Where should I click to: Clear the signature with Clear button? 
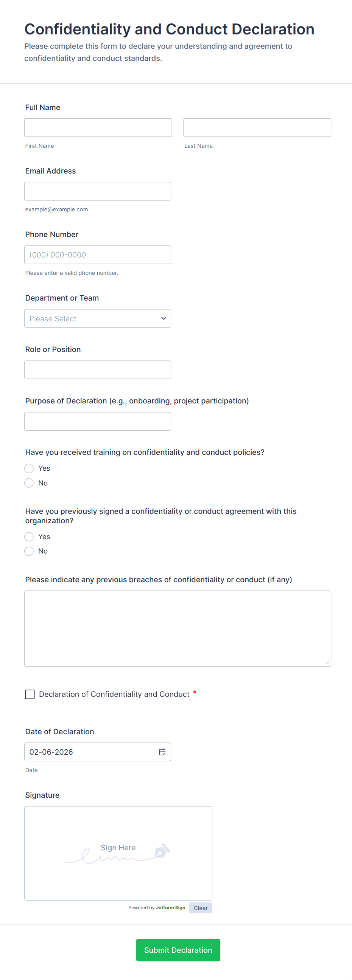200,908
